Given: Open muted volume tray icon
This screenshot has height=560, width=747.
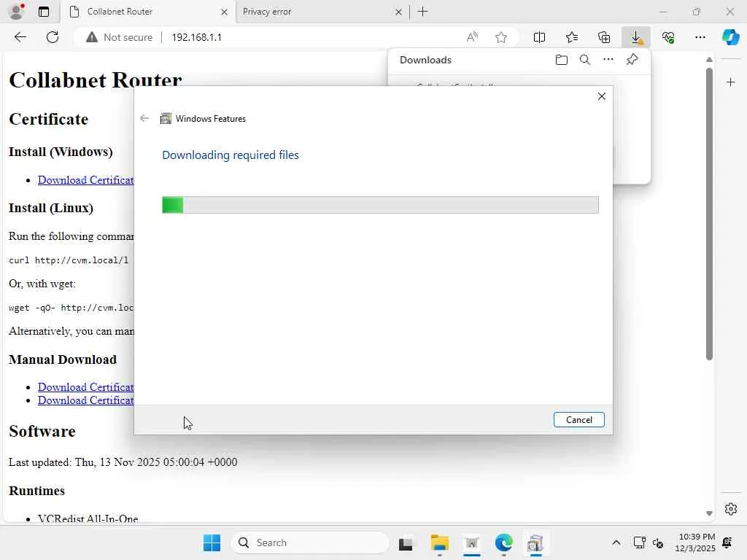Looking at the screenshot, I should click(658, 542).
